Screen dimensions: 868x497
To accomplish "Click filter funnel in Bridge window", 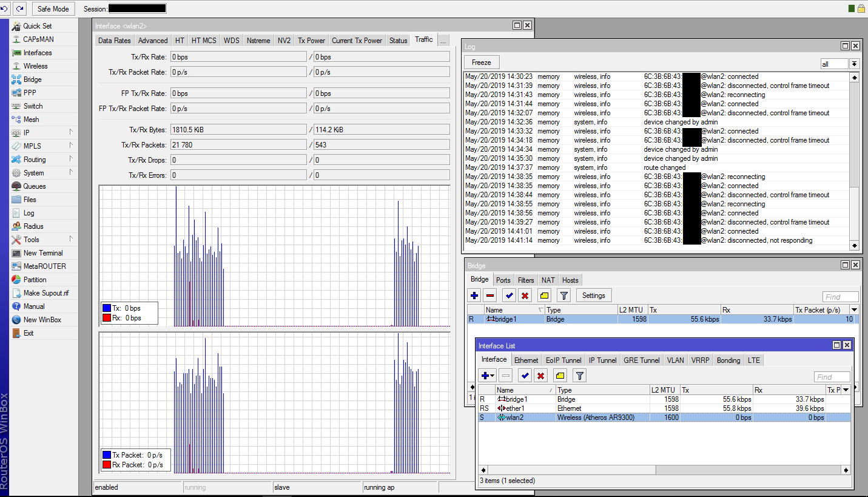I will pos(564,296).
